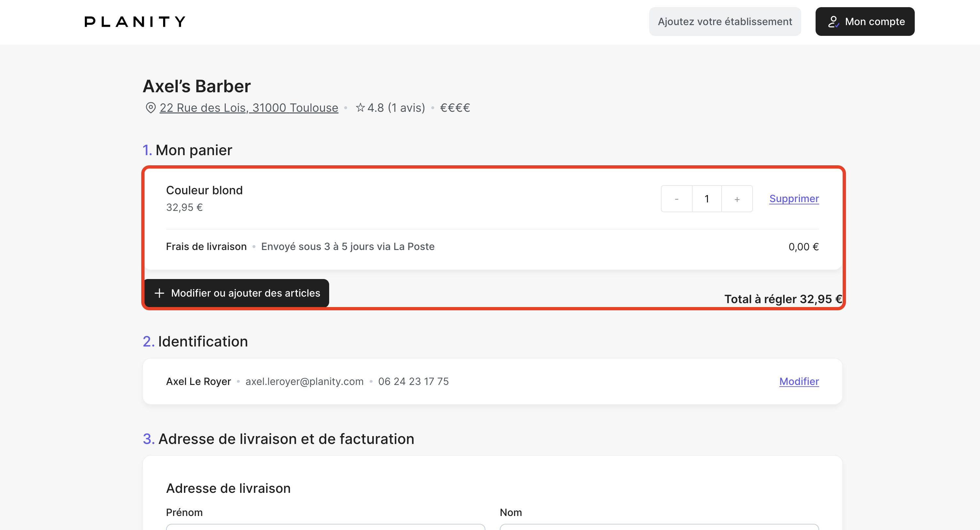Open Ajoutez votre établissement

click(x=724, y=22)
